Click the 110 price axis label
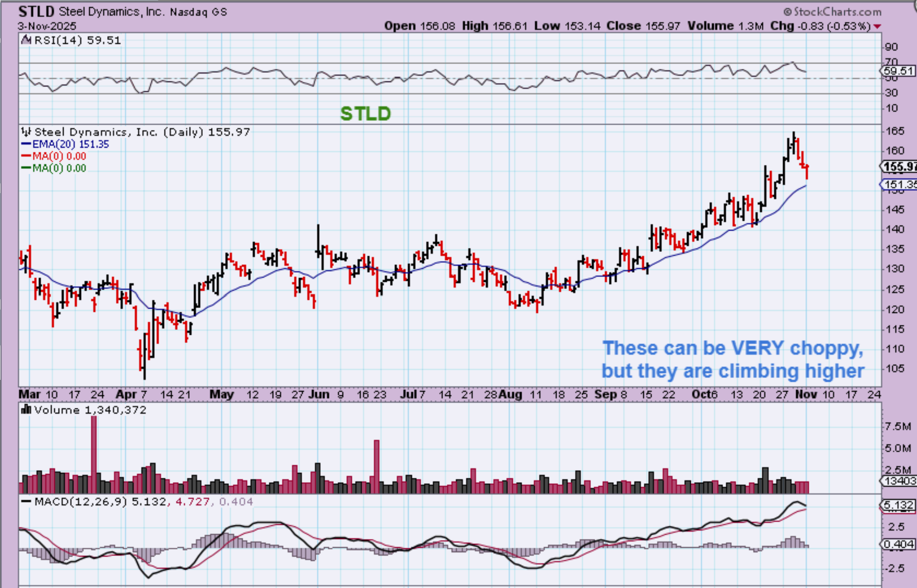917x588 pixels. point(895,348)
